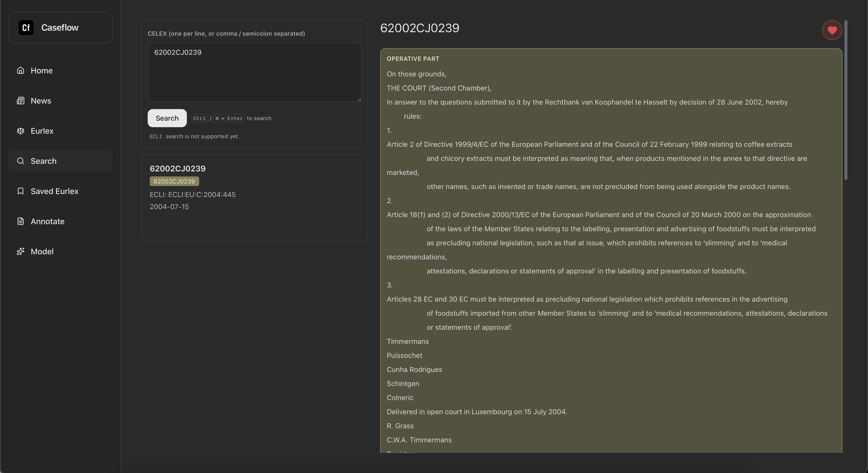Click the Annotate document icon
Screen dimensions: 868x473
click(21, 221)
